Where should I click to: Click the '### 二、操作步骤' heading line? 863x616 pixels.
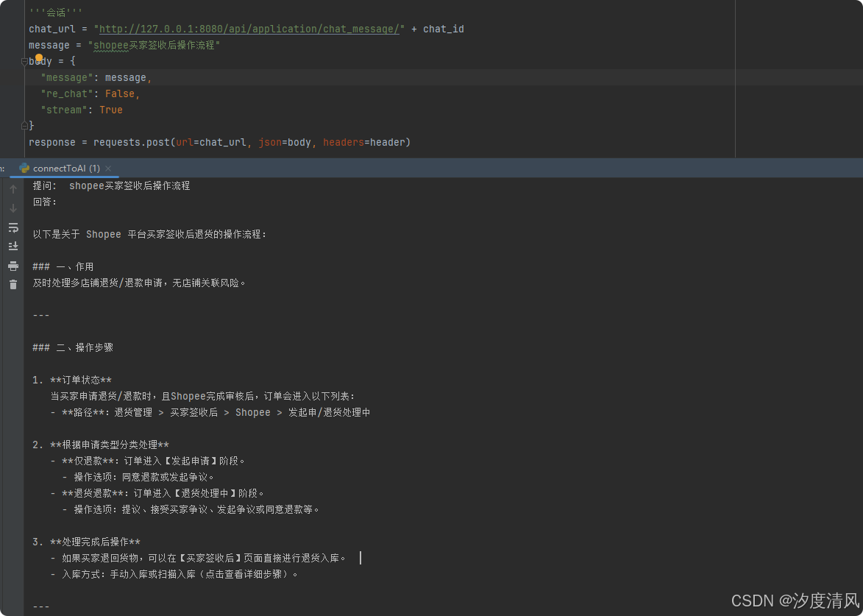click(x=73, y=348)
